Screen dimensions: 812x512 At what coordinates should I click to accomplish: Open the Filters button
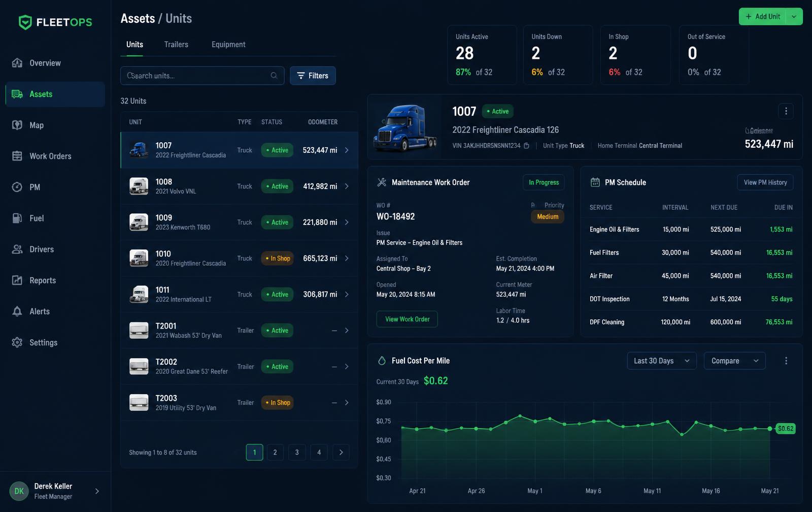(313, 76)
